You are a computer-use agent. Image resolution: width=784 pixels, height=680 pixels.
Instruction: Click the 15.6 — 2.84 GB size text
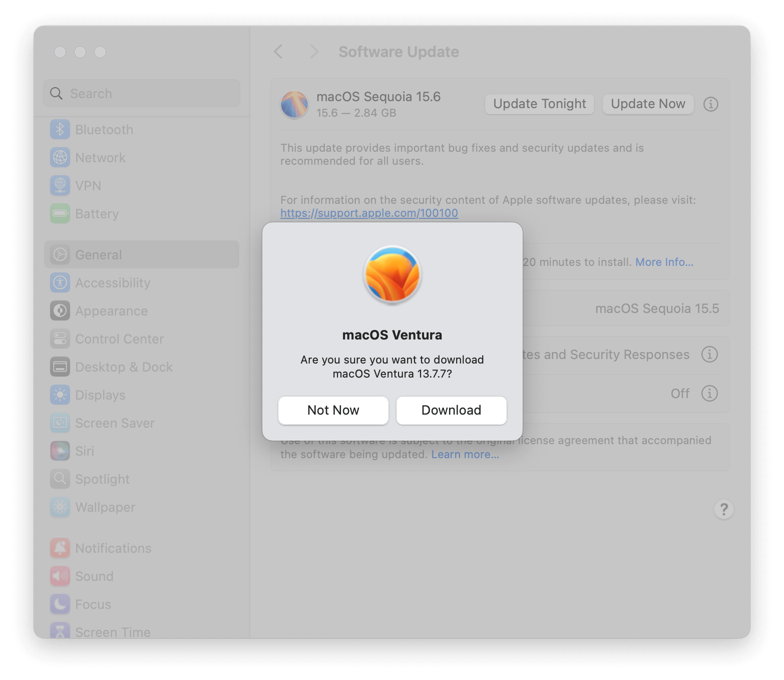tap(356, 113)
